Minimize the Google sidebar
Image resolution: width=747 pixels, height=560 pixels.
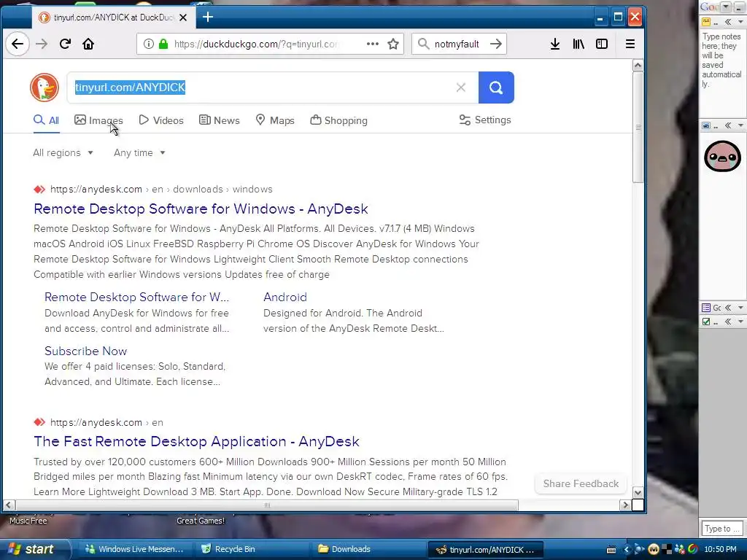pos(738,7)
